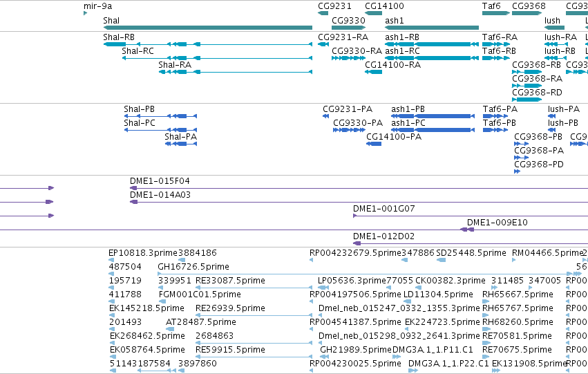Click the CG14100-PA protein label
The image size is (588, 374).
[394, 137]
